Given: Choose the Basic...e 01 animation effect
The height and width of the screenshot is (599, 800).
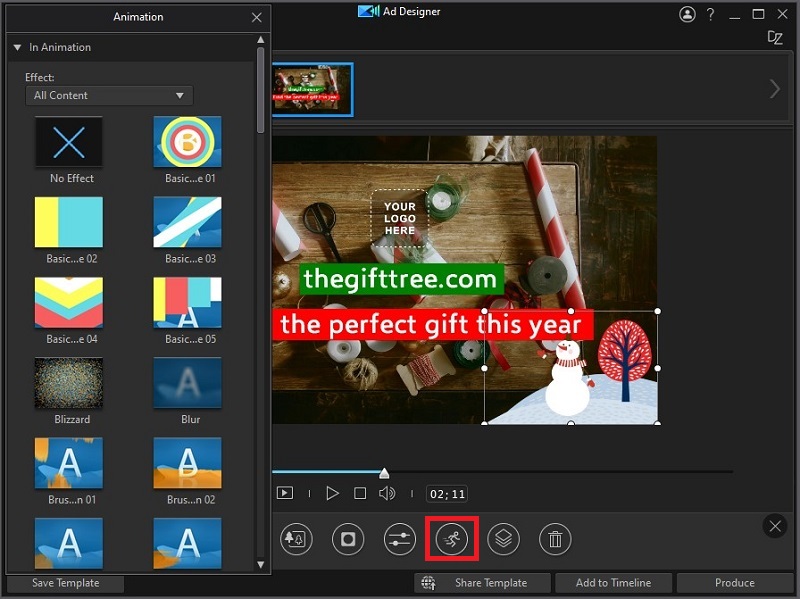Looking at the screenshot, I should pos(187,142).
